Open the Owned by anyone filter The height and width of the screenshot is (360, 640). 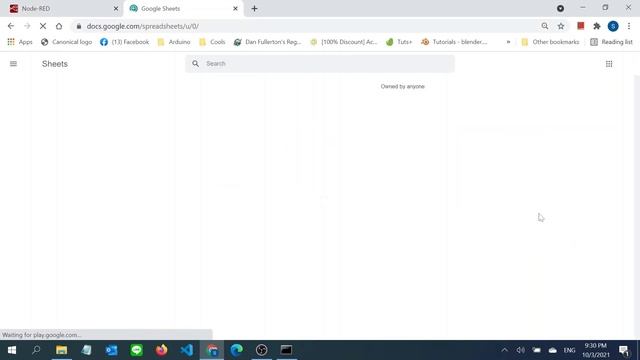pos(402,87)
